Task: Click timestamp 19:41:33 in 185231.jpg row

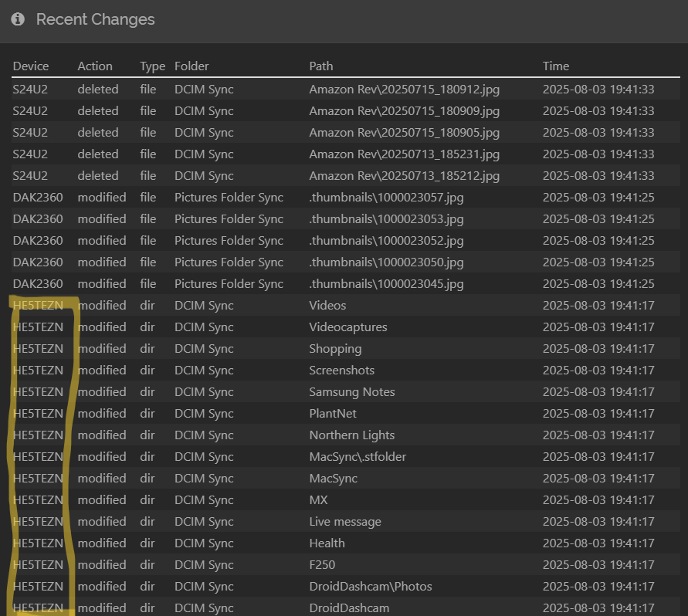Action: coord(598,154)
